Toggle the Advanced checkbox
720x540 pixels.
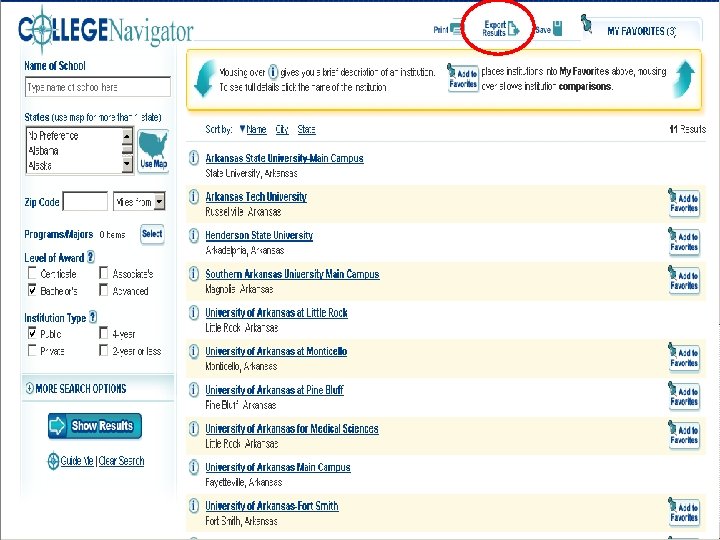[x=104, y=290]
